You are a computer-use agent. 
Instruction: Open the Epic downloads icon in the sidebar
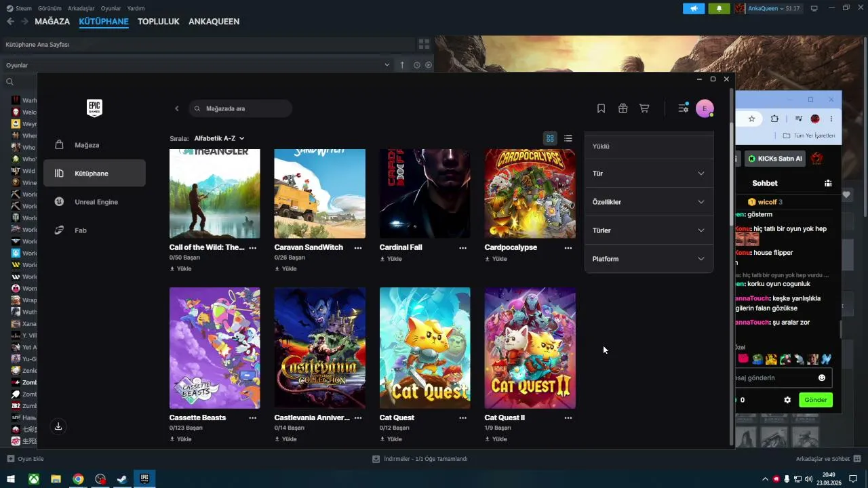[58, 426]
